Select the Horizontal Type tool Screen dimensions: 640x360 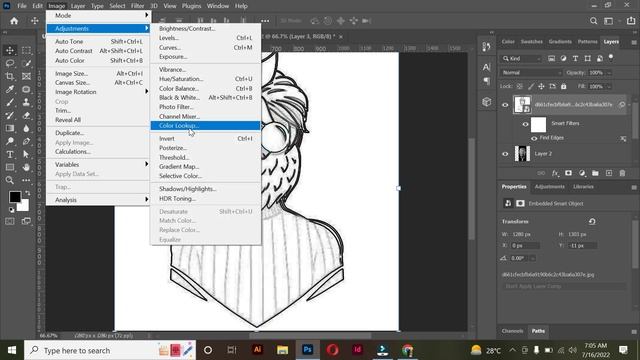tap(10, 155)
